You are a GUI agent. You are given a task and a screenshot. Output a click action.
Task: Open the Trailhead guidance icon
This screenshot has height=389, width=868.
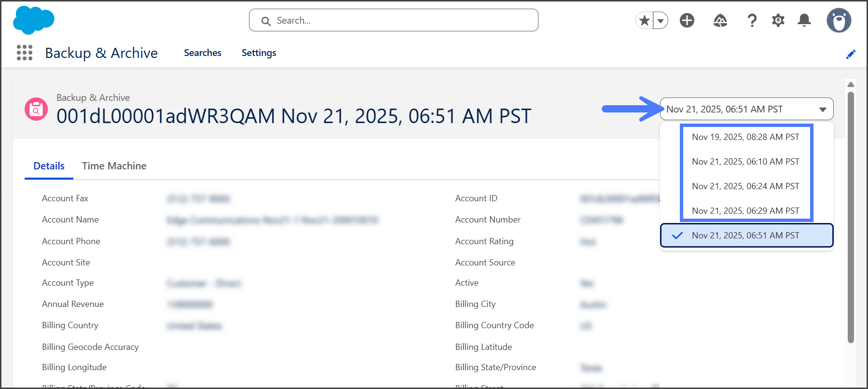[x=720, y=20]
